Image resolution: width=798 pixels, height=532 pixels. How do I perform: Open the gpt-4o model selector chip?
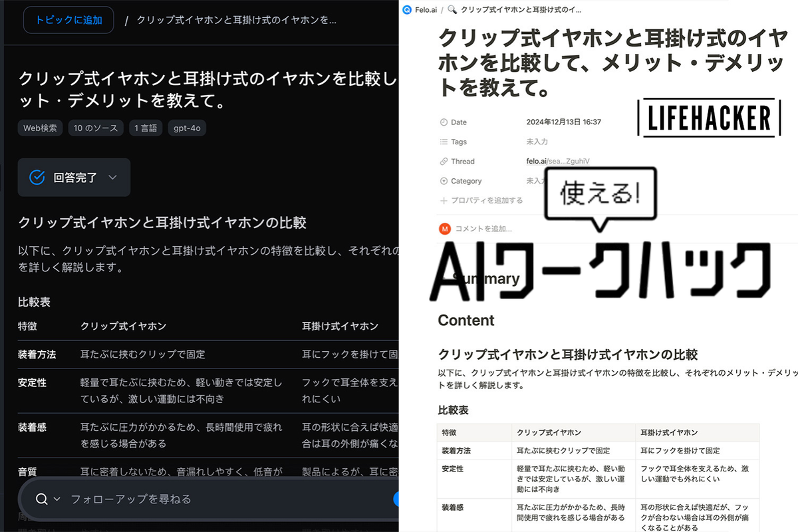pos(186,128)
